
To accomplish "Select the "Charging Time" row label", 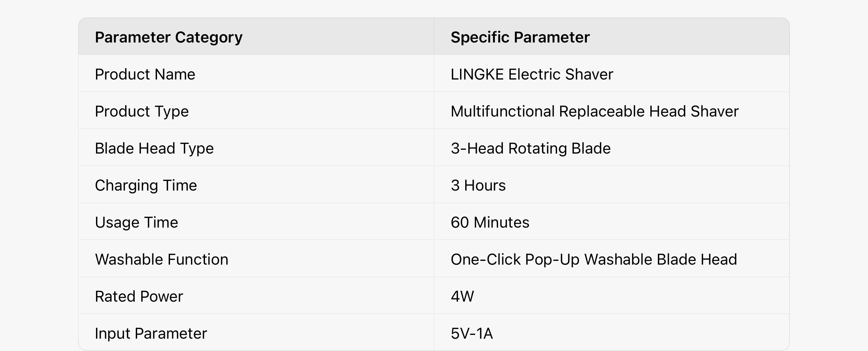I will point(146,185).
